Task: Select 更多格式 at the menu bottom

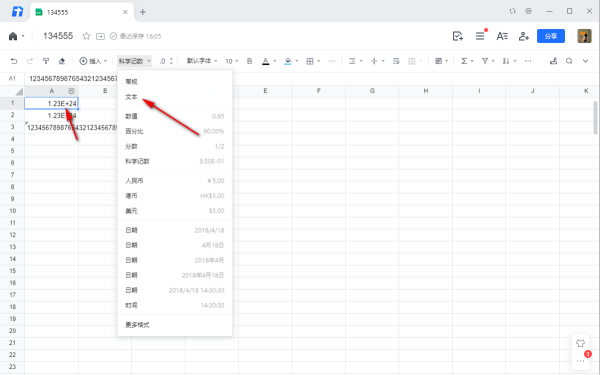Action: pos(137,325)
